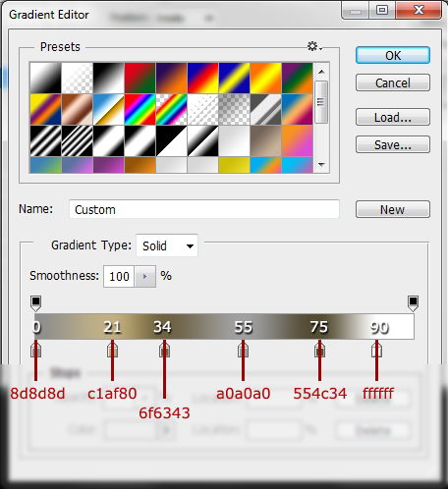Viewport: 448px width, 489px height.
Task: Open the Gradient Type dropdown
Action: (167, 245)
